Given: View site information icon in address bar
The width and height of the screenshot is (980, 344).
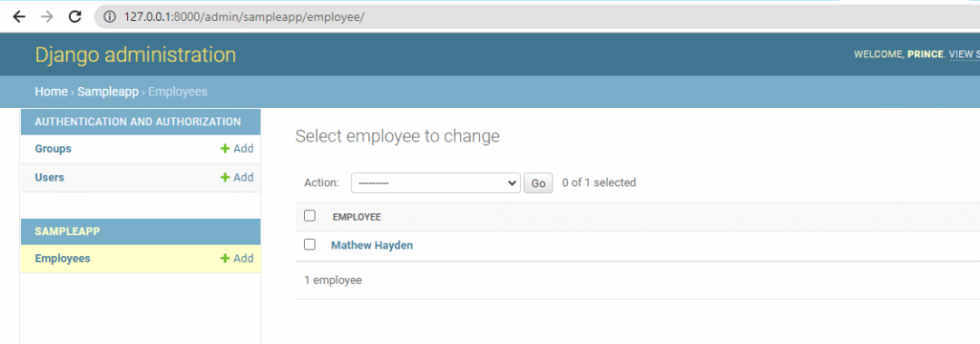Looking at the screenshot, I should (110, 17).
